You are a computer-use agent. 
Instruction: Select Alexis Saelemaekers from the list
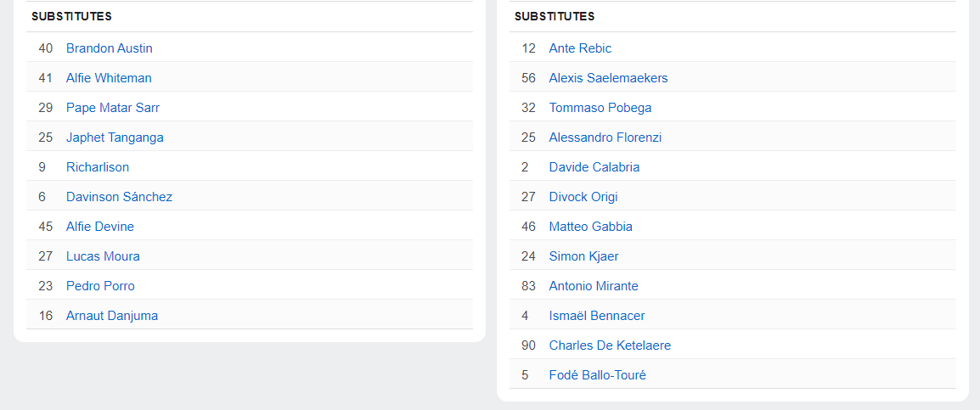point(608,78)
